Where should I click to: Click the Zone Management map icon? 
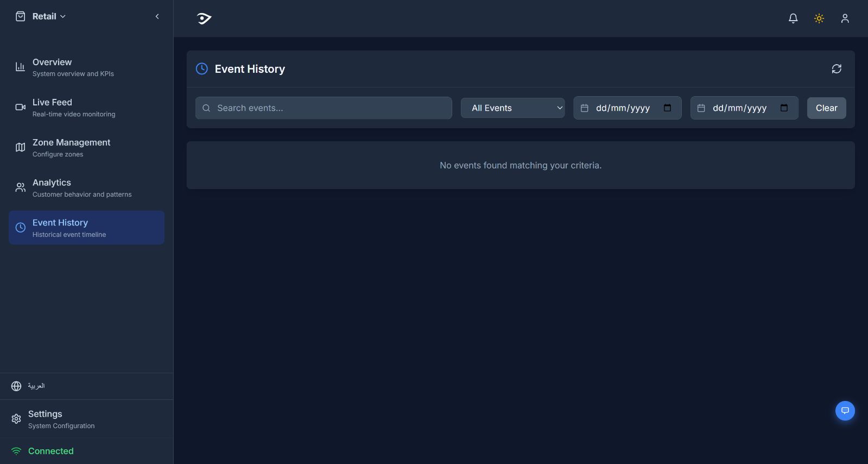click(20, 147)
